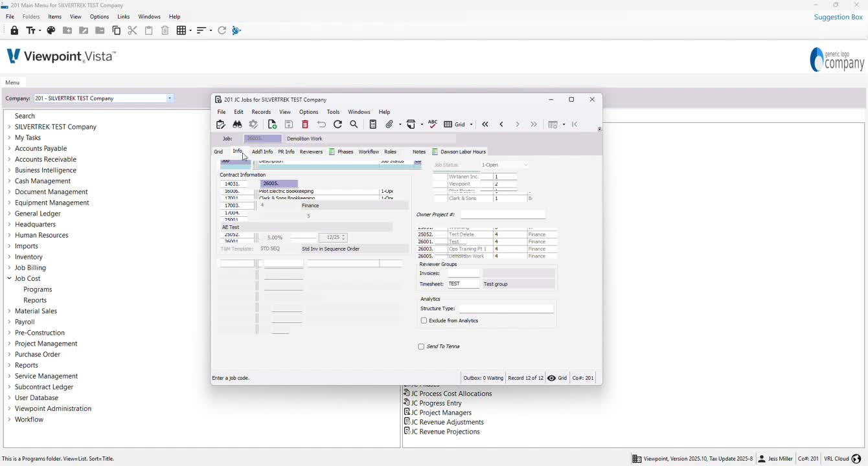Switch to the Workflow tab
Viewport: 868px width, 466px height.
pyautogui.click(x=369, y=152)
